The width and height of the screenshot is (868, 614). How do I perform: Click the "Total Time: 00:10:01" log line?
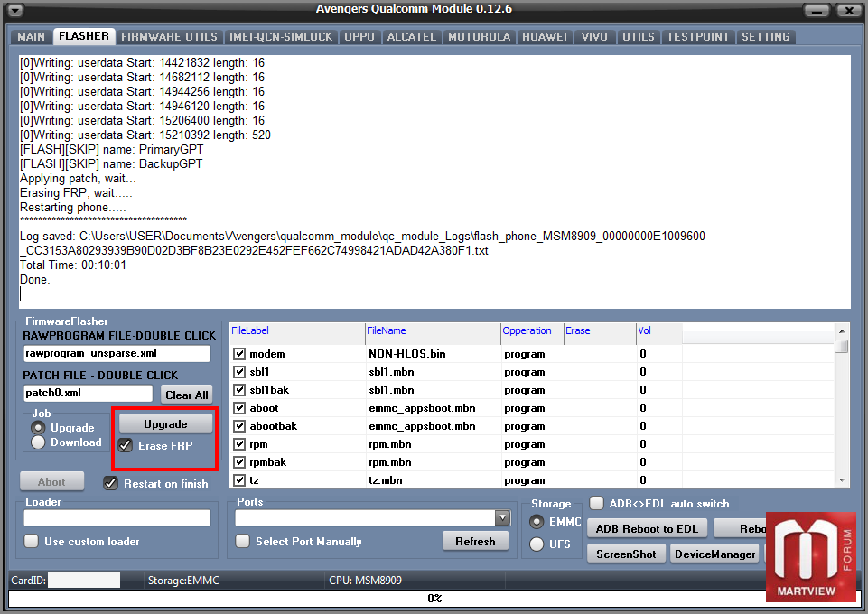[x=73, y=265]
